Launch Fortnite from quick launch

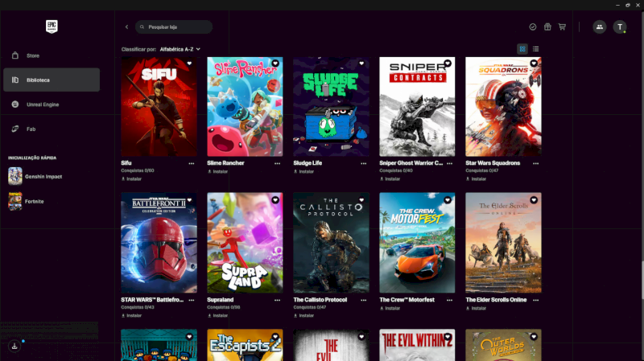tap(27, 202)
